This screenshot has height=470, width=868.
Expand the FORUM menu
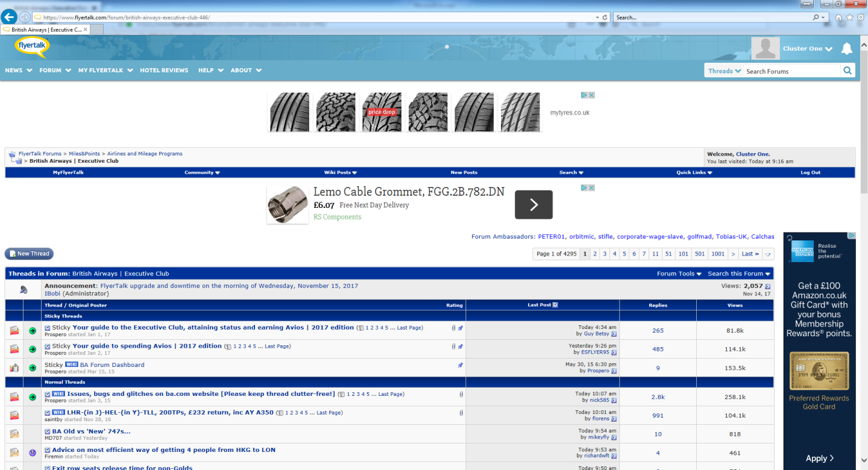[55, 70]
